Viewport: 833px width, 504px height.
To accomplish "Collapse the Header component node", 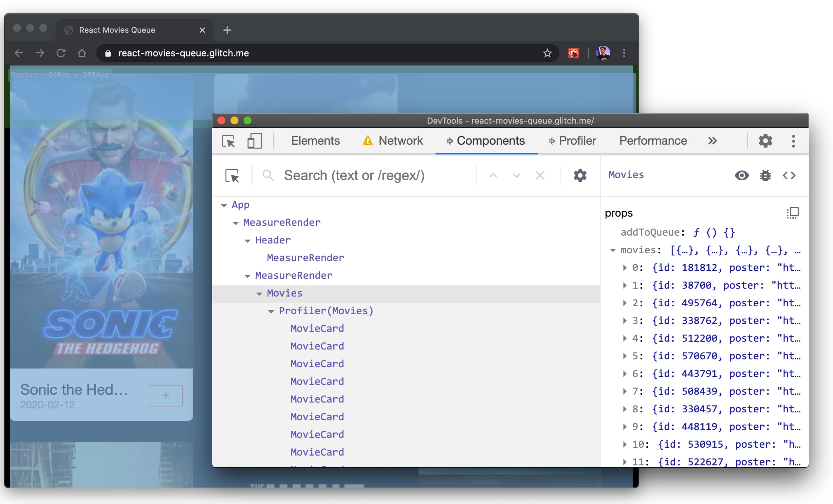I will point(248,241).
